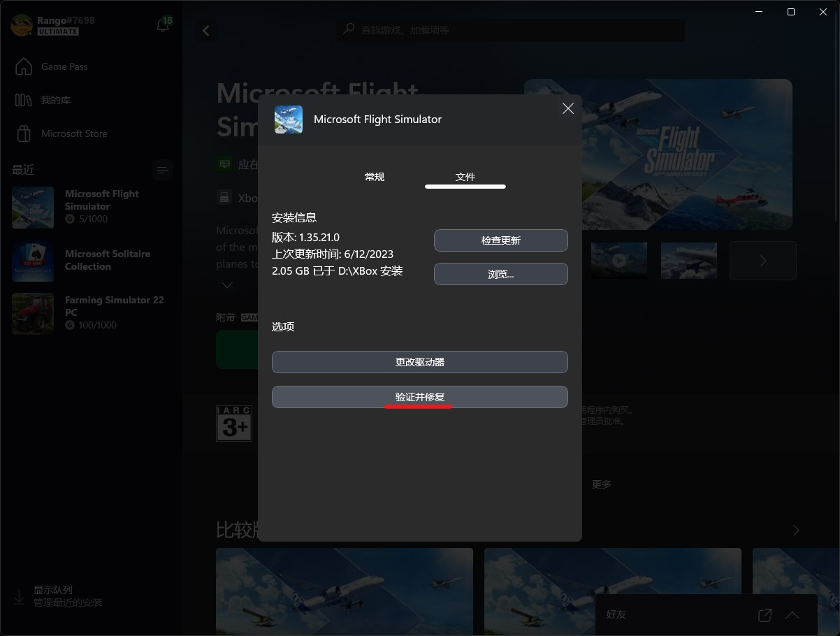Click the version text 版本: 1.35.21.0

305,238
